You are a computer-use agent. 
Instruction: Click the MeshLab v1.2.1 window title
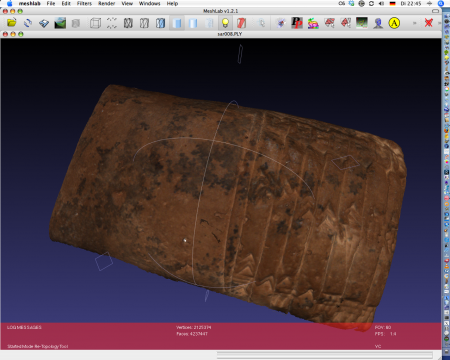click(221, 11)
